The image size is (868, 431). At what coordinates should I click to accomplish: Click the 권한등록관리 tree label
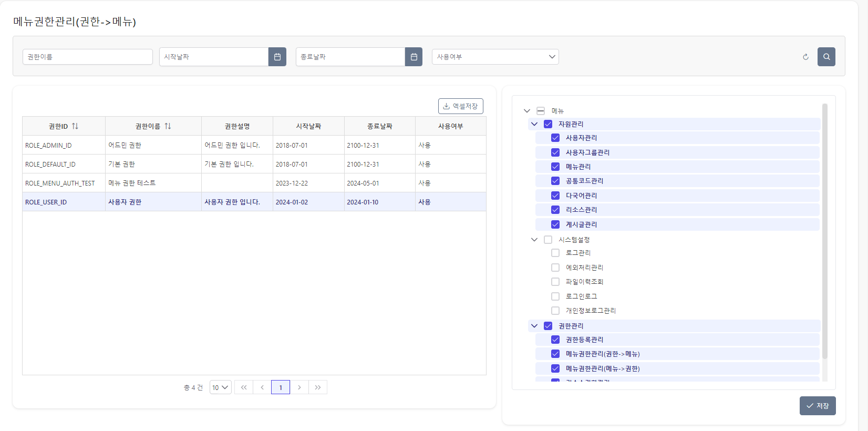click(x=584, y=340)
